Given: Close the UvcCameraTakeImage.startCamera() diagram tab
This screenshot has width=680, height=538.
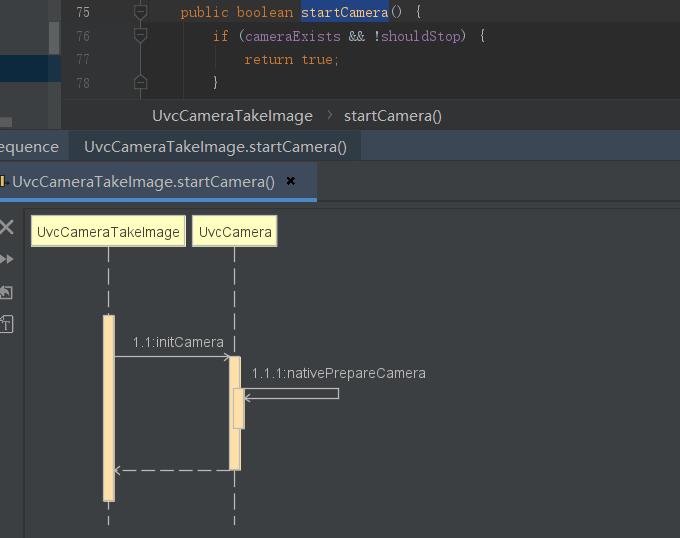Looking at the screenshot, I should [x=291, y=181].
